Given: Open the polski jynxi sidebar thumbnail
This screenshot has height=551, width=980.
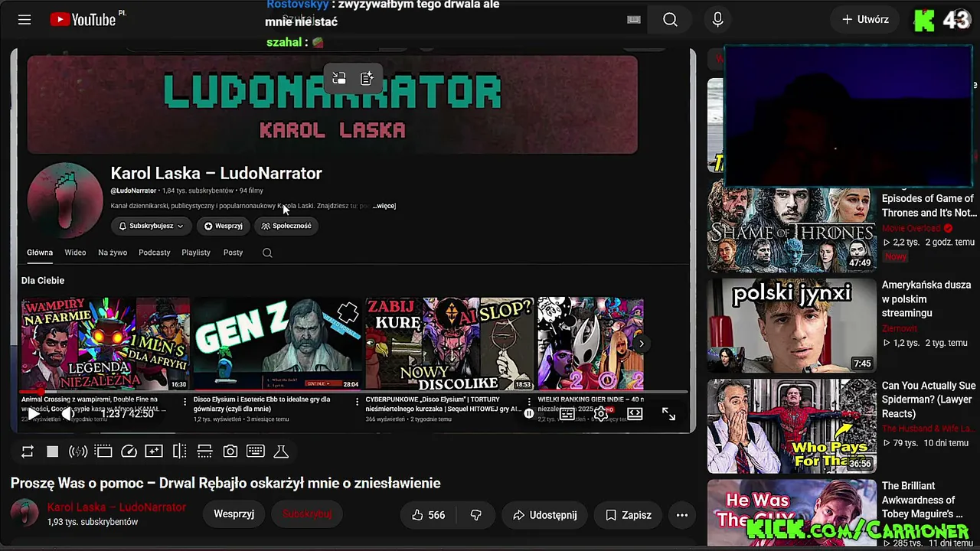Looking at the screenshot, I should (x=792, y=325).
